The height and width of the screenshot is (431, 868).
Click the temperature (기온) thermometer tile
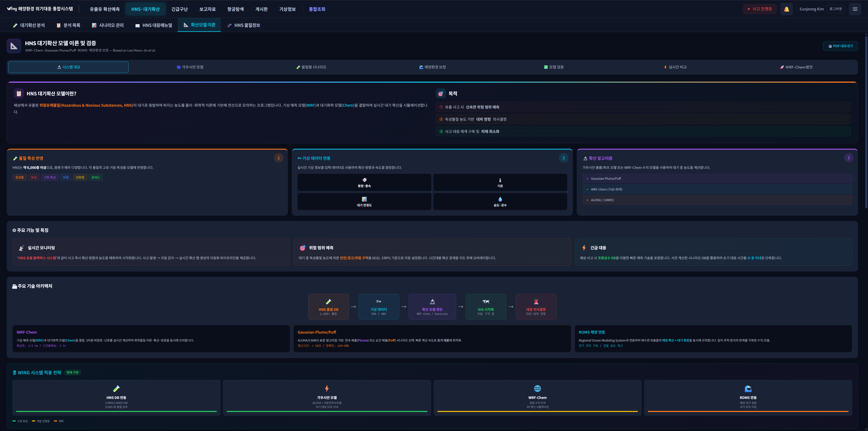tap(500, 182)
